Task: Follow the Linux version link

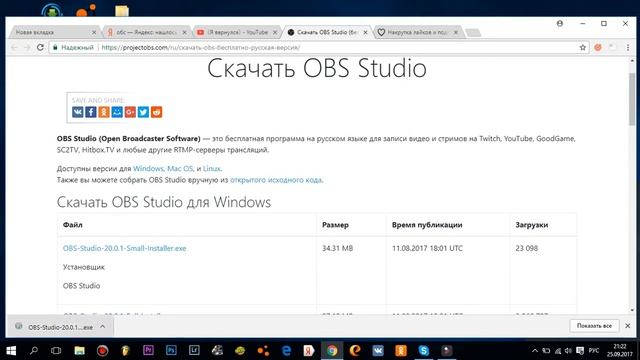Action: point(212,168)
